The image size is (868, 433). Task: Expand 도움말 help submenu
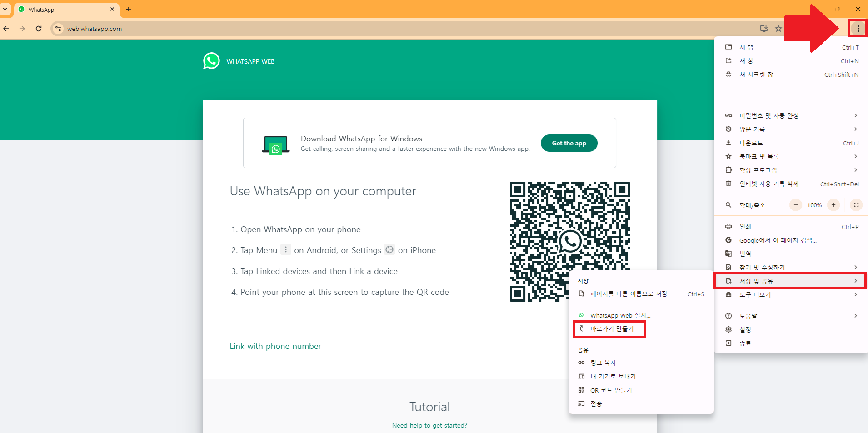pos(791,316)
